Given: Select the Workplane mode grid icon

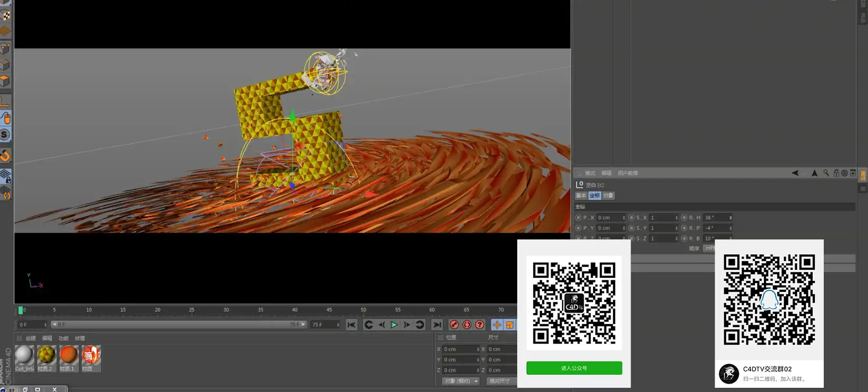Looking at the screenshot, I should point(5,32).
